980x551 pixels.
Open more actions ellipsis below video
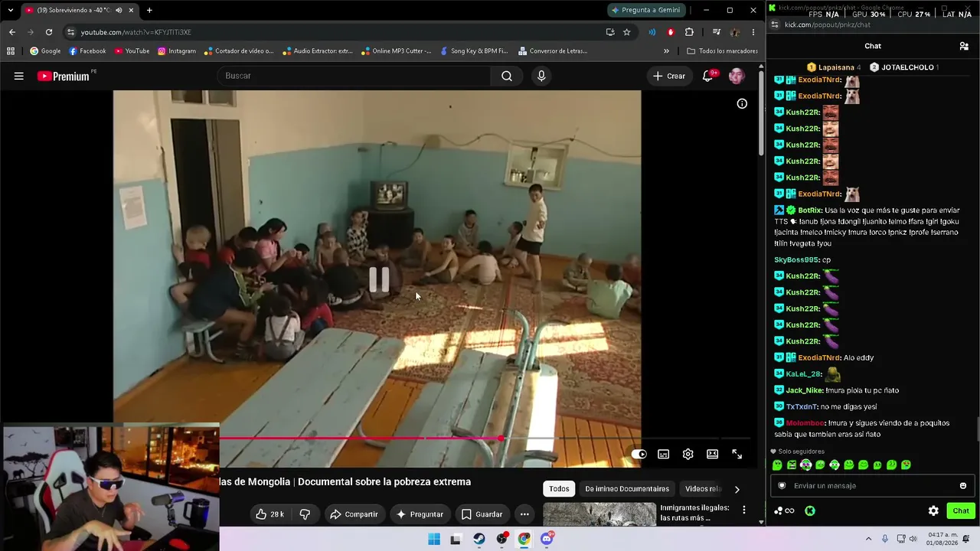524,514
